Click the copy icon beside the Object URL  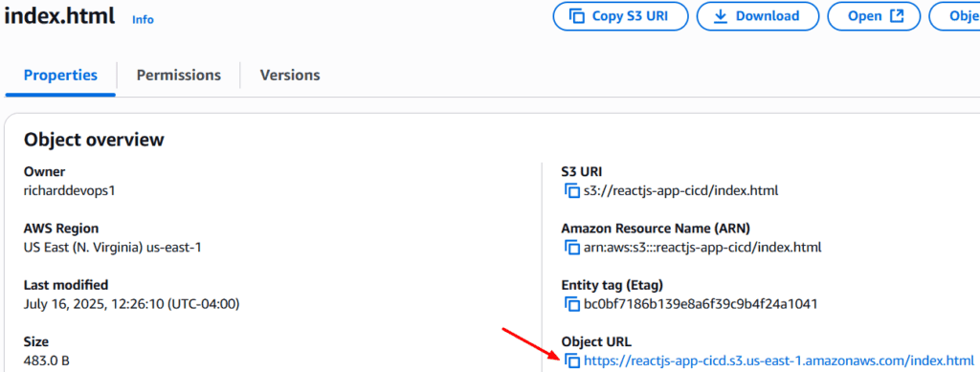tap(572, 361)
